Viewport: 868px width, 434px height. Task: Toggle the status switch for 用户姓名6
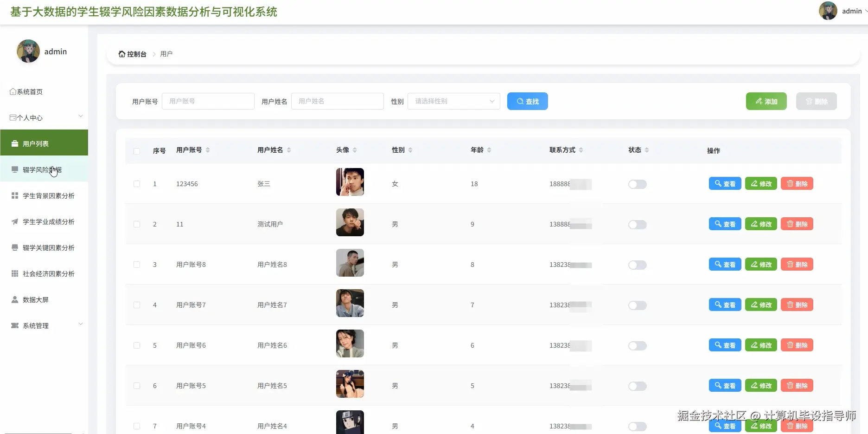(638, 346)
